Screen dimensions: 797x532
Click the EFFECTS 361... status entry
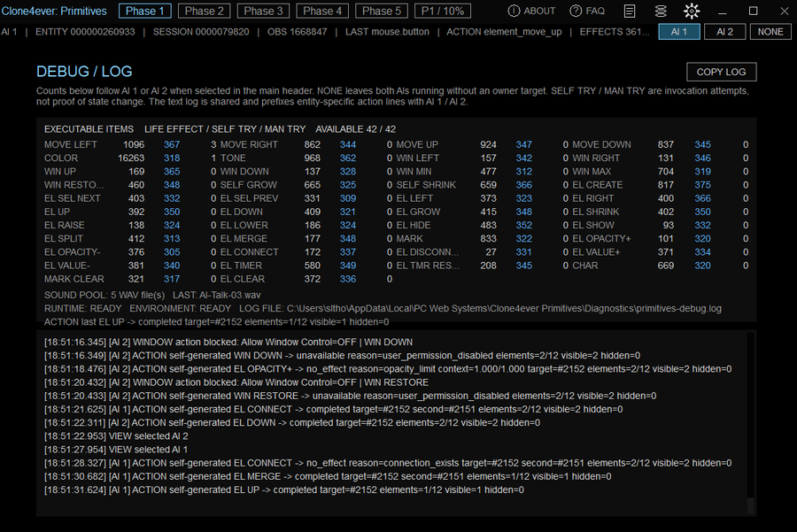(x=615, y=32)
